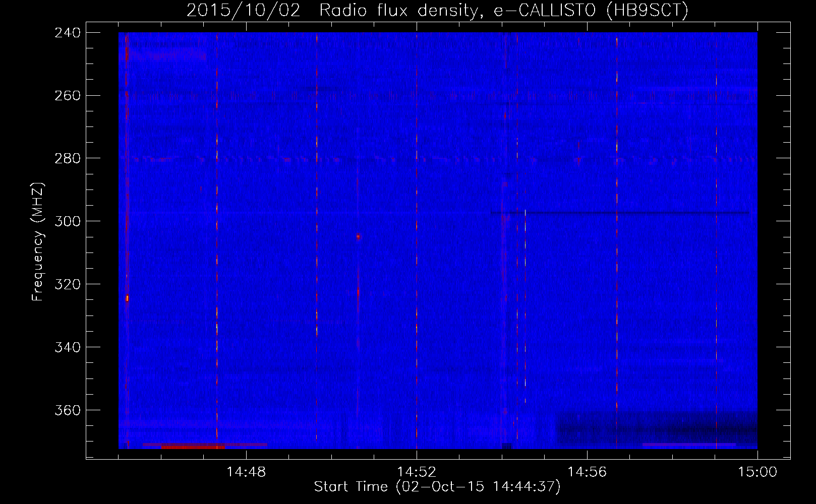816x504 pixels.
Task: Click the 300 frequency tick label
Action: point(68,222)
